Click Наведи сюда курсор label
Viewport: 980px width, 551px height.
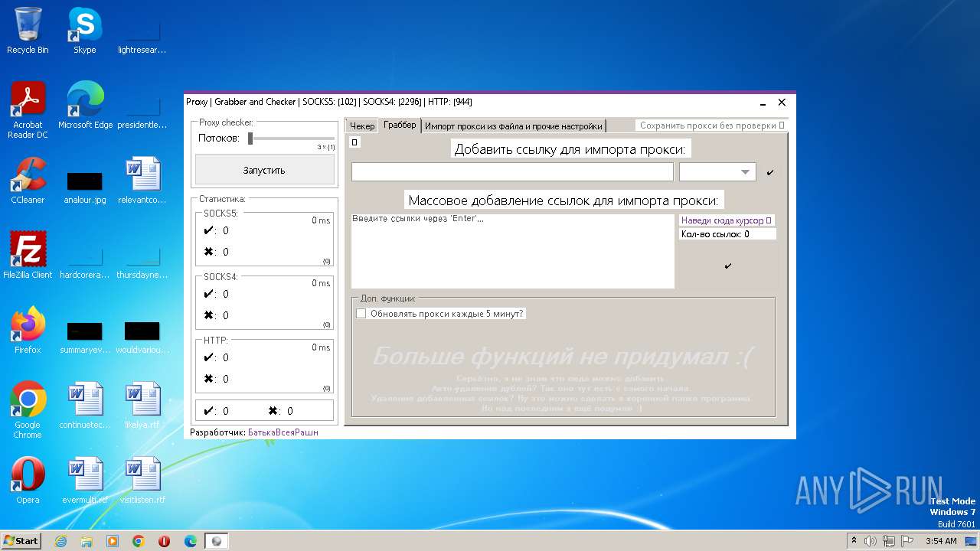(x=727, y=220)
